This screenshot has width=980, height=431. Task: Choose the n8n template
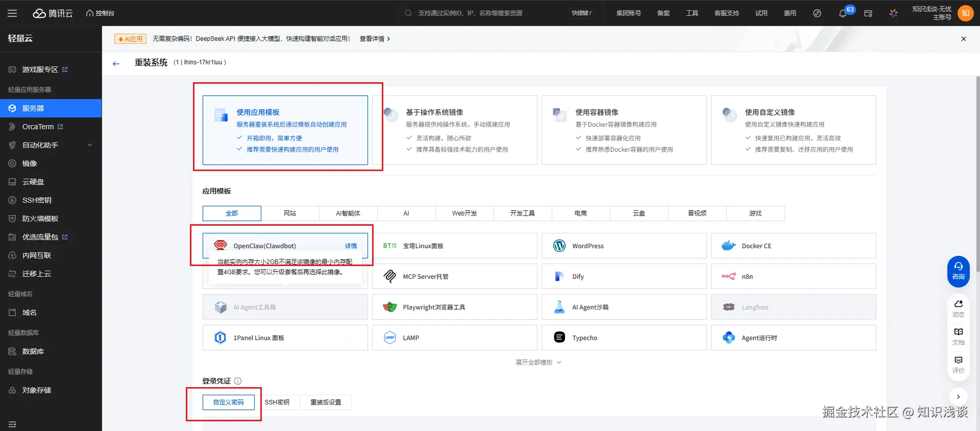point(794,276)
